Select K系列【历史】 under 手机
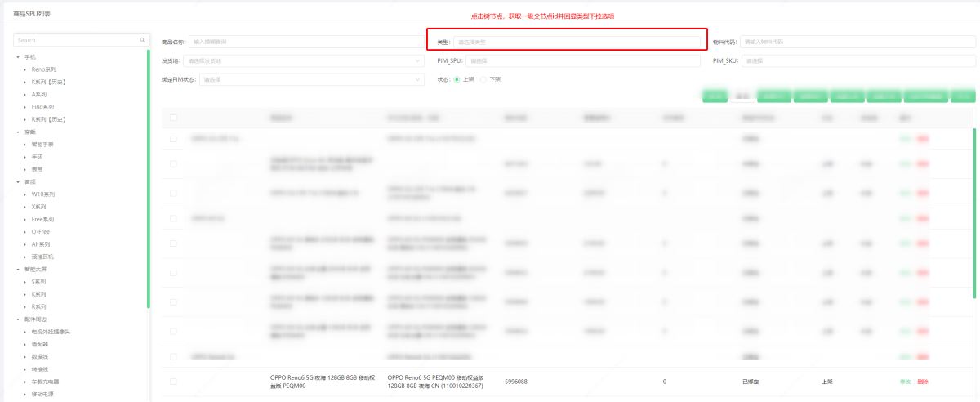Image resolution: width=980 pixels, height=402 pixels. tap(48, 82)
